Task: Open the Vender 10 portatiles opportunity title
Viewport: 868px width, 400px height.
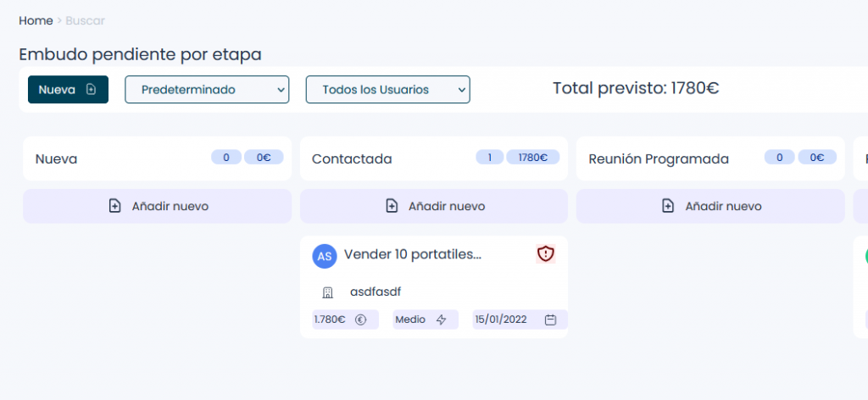Action: point(412,254)
